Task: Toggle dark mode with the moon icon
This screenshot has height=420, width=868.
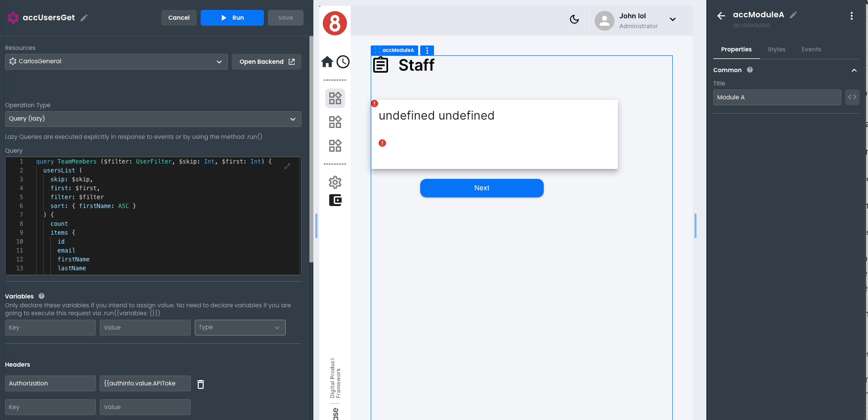Action: [x=574, y=19]
